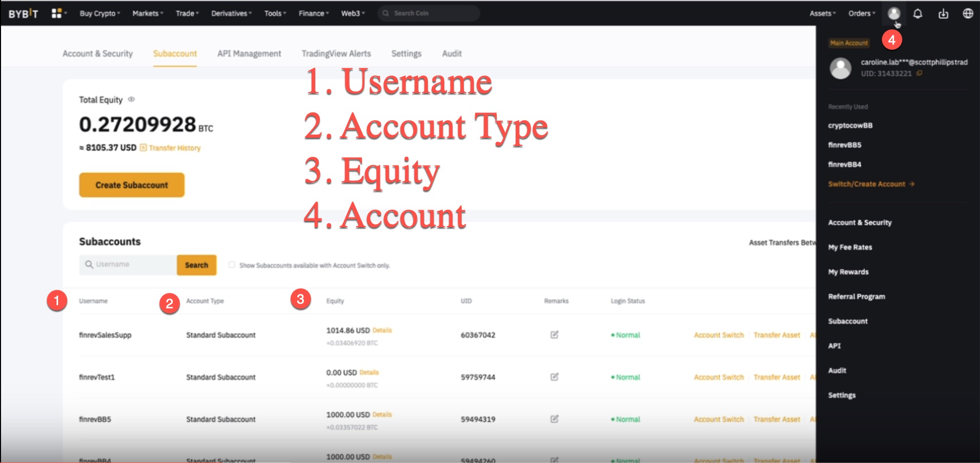Switch to Account & Security tab
This screenshot has width=980, height=463.
point(98,53)
